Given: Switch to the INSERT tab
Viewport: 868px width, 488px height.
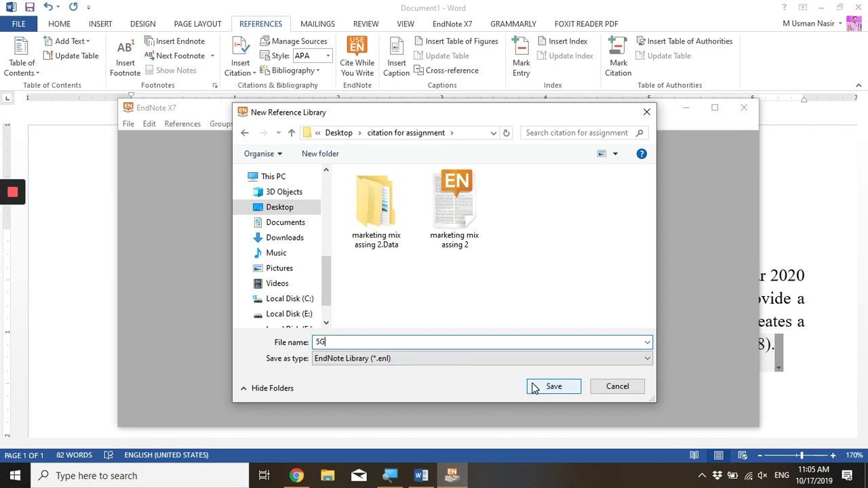Looking at the screenshot, I should (x=100, y=24).
